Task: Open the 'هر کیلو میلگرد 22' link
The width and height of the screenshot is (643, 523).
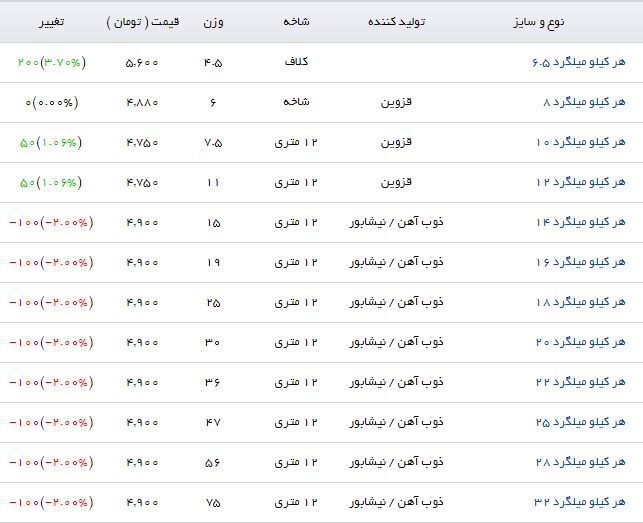Action: [x=580, y=382]
